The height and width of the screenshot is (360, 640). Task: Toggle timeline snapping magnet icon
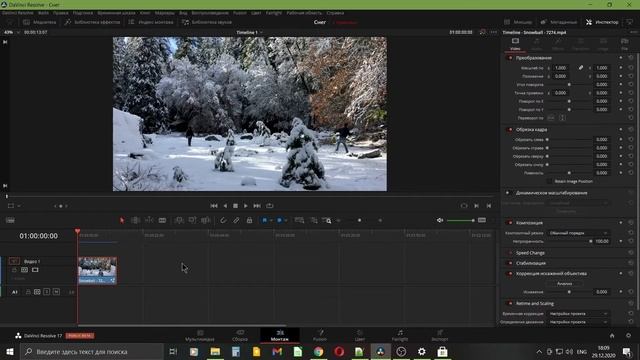(223, 220)
